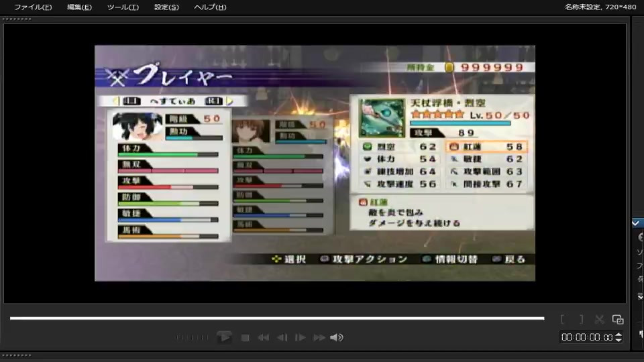
Task: Open the 設定(S) menu
Action: pos(166,7)
